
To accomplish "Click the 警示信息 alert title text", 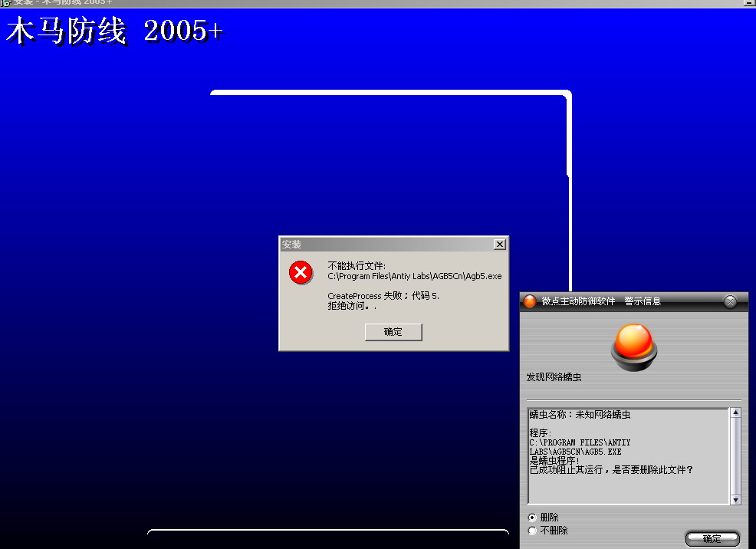I will pos(643,301).
